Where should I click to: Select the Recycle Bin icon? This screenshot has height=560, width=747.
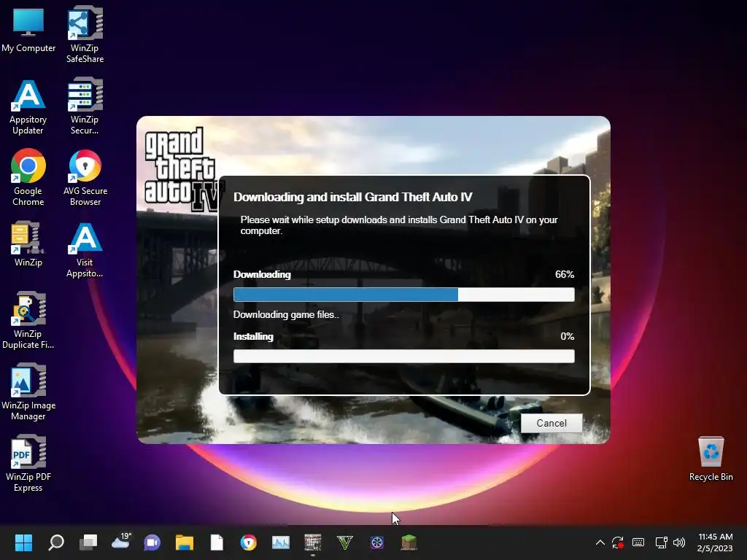tap(711, 459)
